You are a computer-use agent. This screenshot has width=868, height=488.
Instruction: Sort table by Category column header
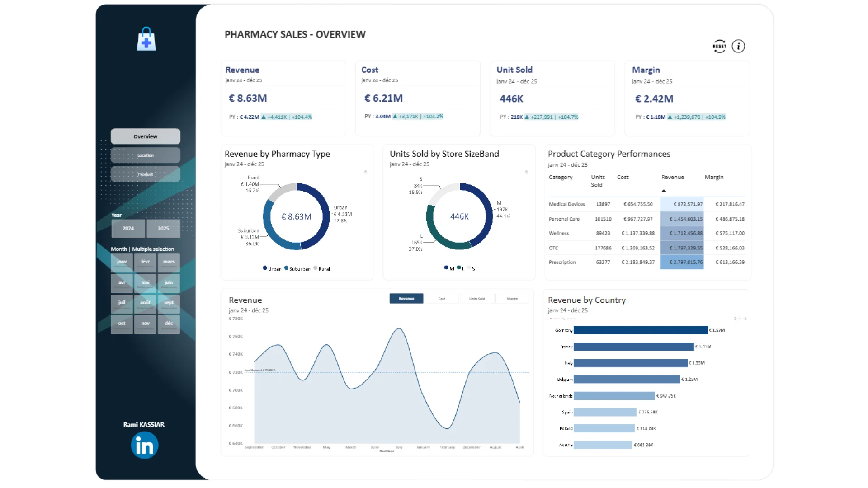[x=561, y=177]
